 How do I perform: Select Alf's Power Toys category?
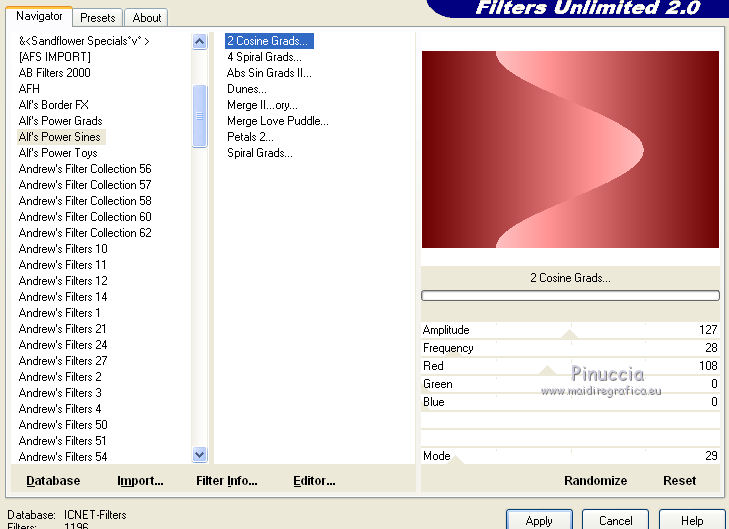pyautogui.click(x=58, y=153)
